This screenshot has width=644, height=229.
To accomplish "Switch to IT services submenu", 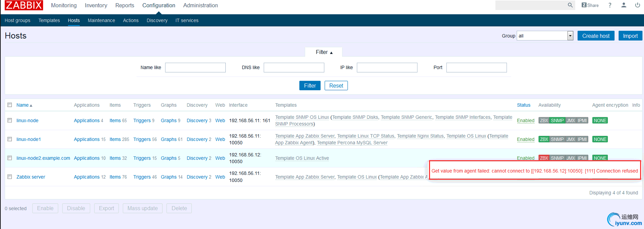I will [187, 20].
